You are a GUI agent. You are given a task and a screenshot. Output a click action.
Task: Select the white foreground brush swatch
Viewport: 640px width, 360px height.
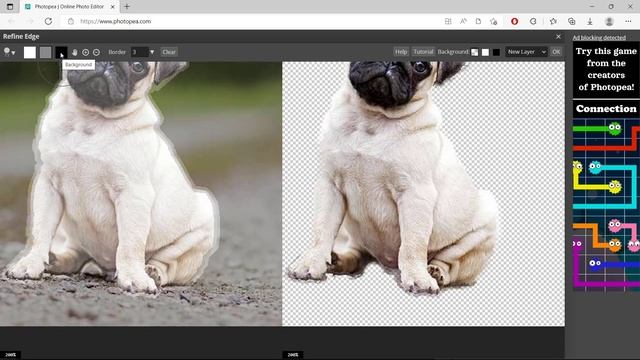pos(30,52)
